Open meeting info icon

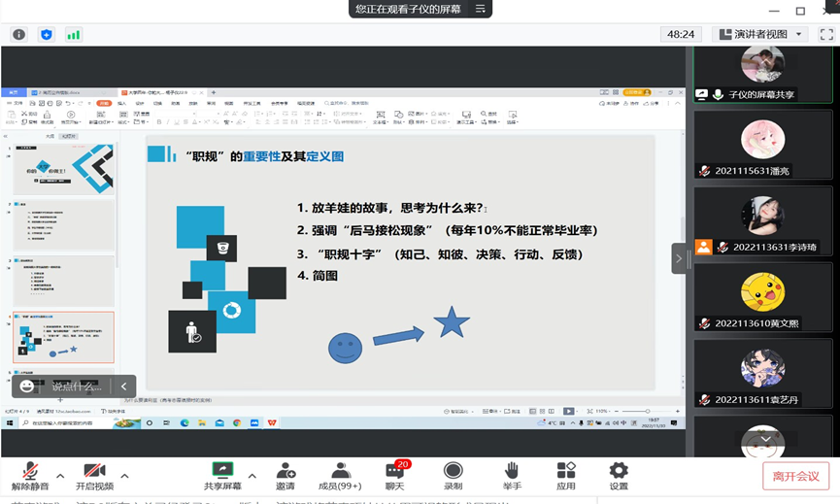click(18, 34)
